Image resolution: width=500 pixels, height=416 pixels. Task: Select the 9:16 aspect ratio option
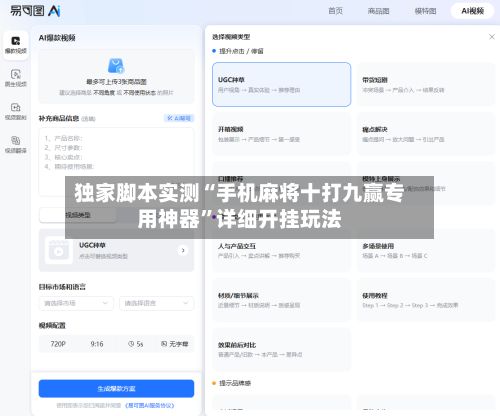(x=97, y=344)
